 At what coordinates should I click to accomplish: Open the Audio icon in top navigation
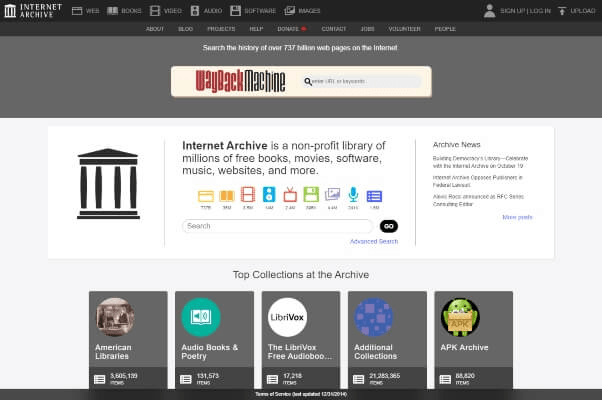(195, 11)
